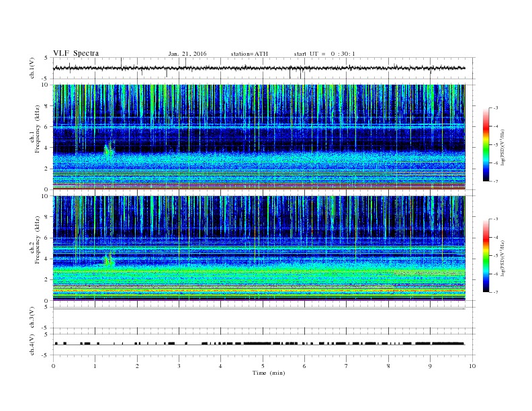Click the log(PSD) label beside ch.2 color bar

point(502,259)
